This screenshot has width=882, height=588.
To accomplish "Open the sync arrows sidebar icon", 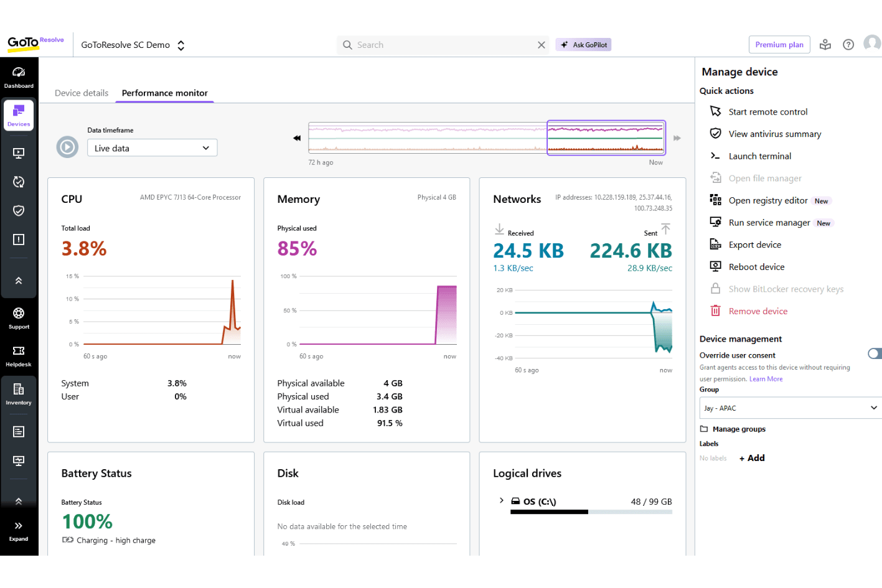I will [19, 182].
